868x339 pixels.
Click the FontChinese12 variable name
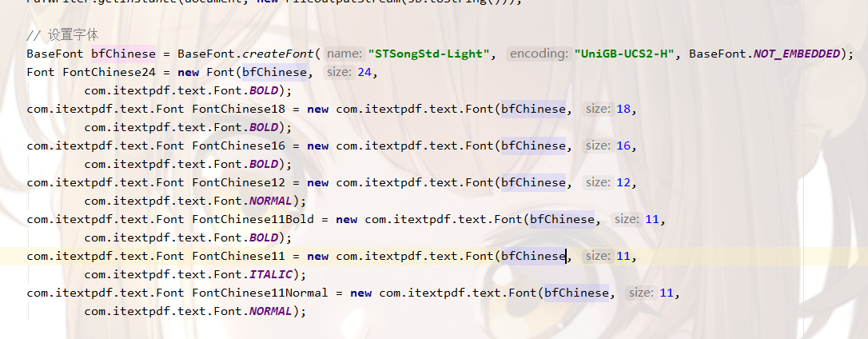[239, 183]
